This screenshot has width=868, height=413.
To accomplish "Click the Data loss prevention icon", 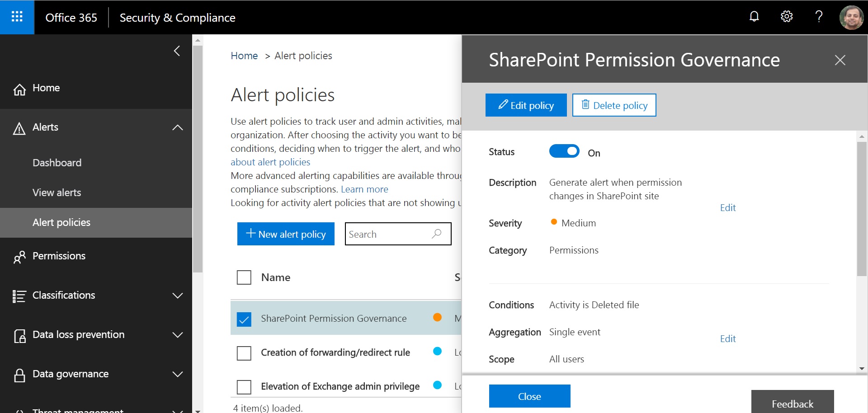I will click(19, 336).
